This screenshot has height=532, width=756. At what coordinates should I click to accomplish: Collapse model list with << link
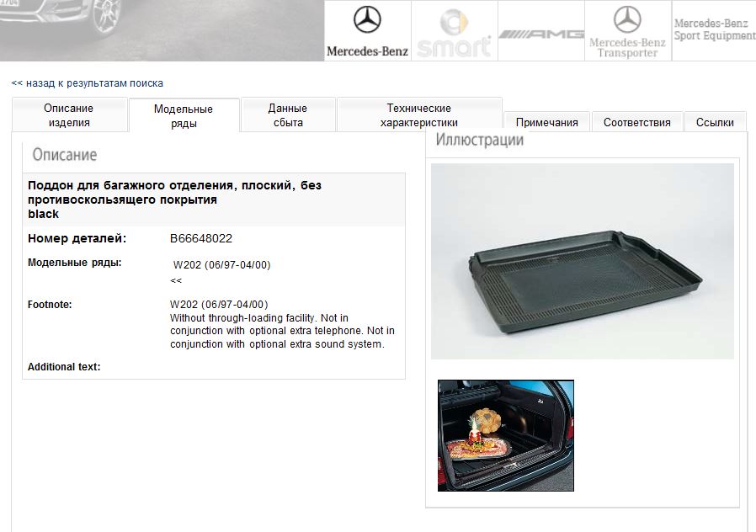pyautogui.click(x=176, y=280)
